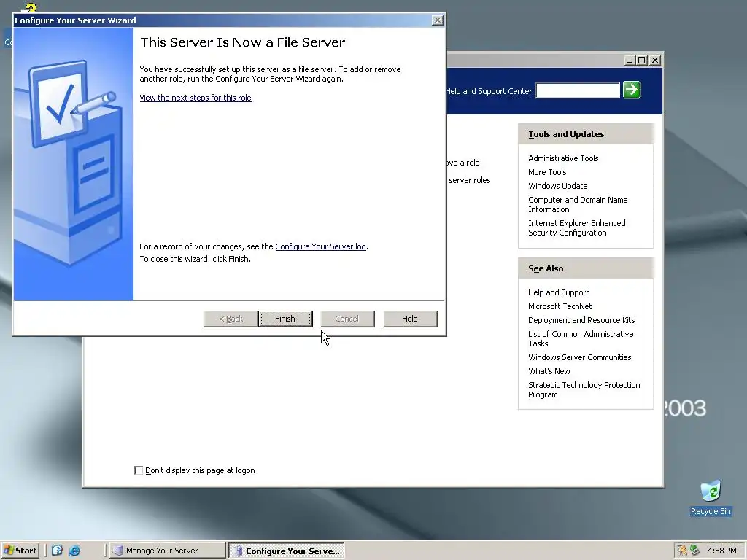The image size is (747, 560).
Task: Open Windows Update link
Action: [x=557, y=186]
